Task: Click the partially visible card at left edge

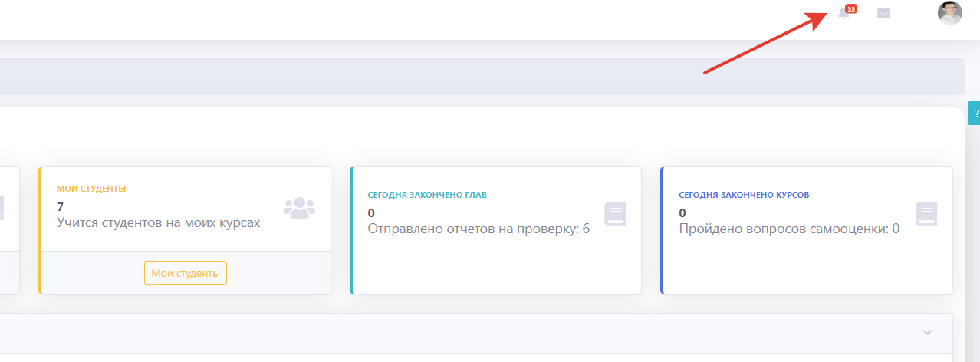Action: point(9,230)
